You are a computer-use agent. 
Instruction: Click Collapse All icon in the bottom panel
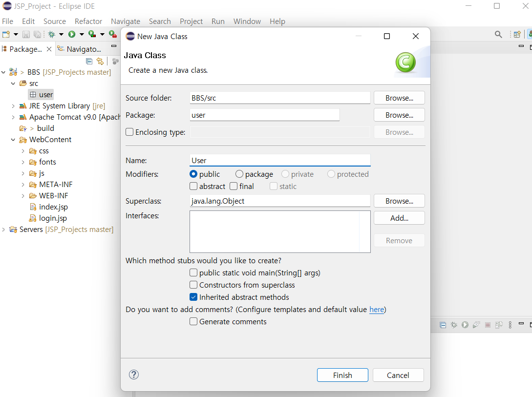click(x=443, y=325)
